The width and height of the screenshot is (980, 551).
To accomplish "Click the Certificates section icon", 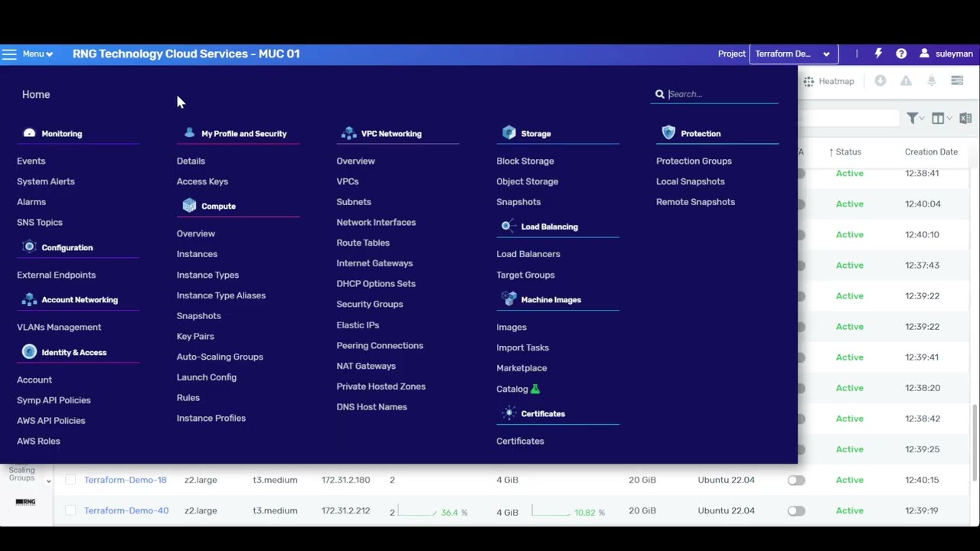I will point(509,413).
